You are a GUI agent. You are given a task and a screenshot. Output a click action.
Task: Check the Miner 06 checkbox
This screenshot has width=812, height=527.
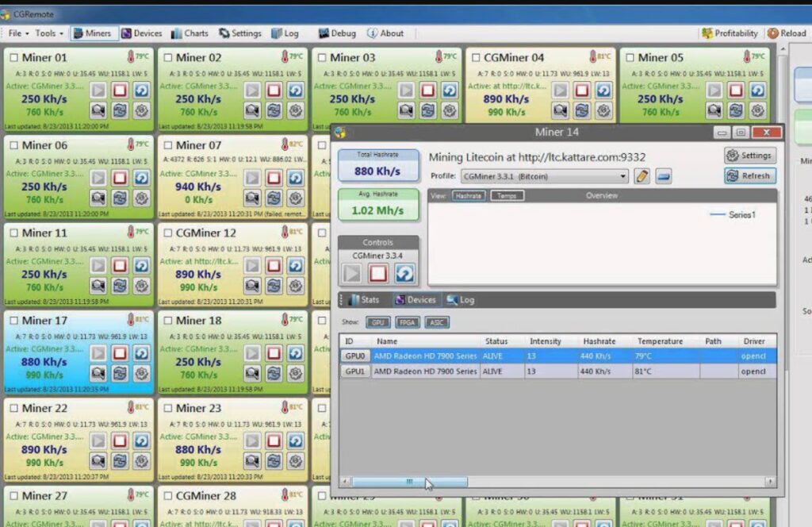[14, 145]
